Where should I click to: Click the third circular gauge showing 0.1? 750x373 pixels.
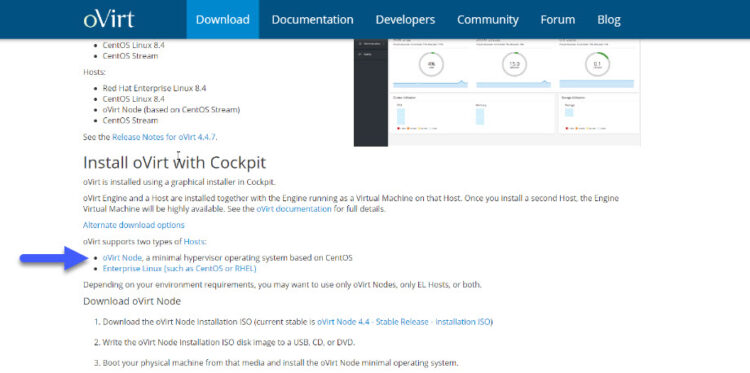click(x=597, y=64)
